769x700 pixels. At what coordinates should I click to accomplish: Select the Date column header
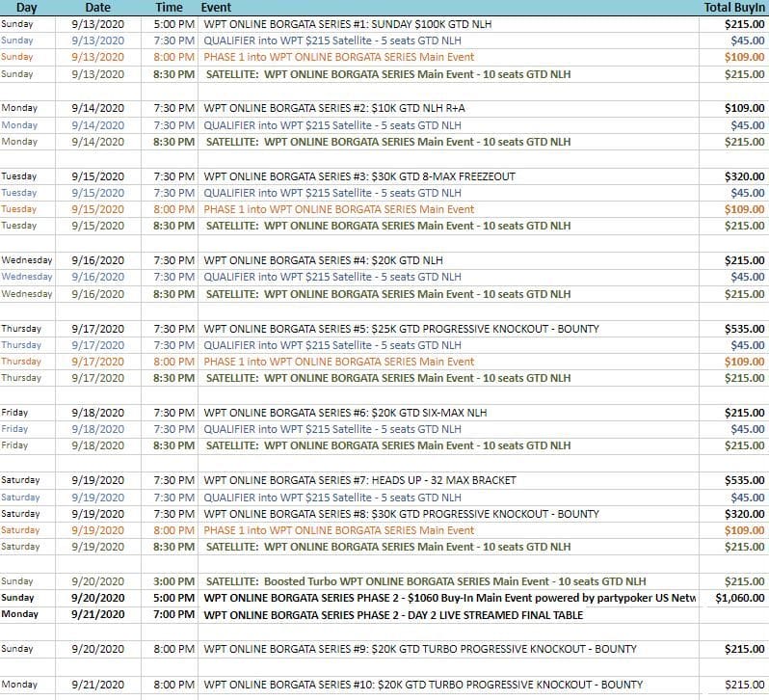coord(97,8)
